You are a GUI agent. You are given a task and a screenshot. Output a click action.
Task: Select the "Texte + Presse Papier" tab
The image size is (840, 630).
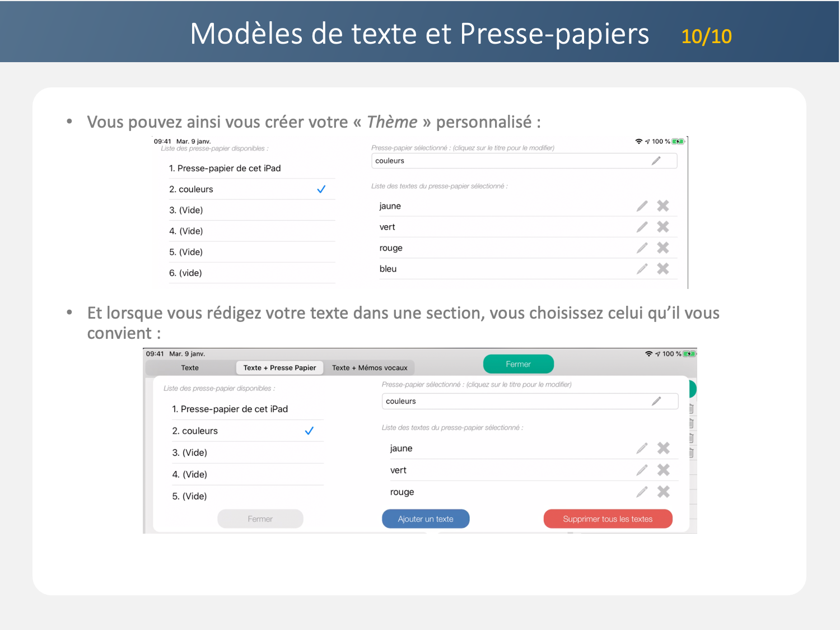pos(279,368)
